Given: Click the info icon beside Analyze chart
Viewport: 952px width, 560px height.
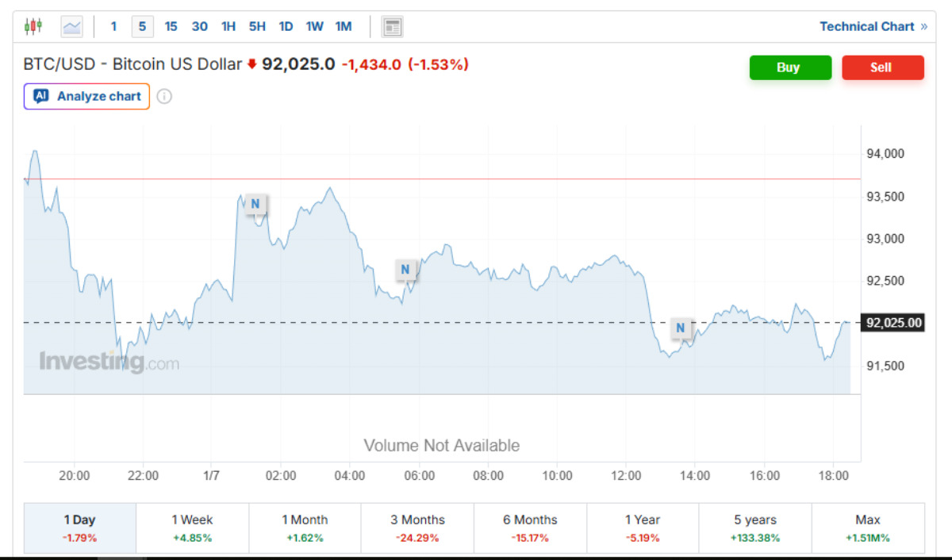Looking at the screenshot, I should (164, 97).
